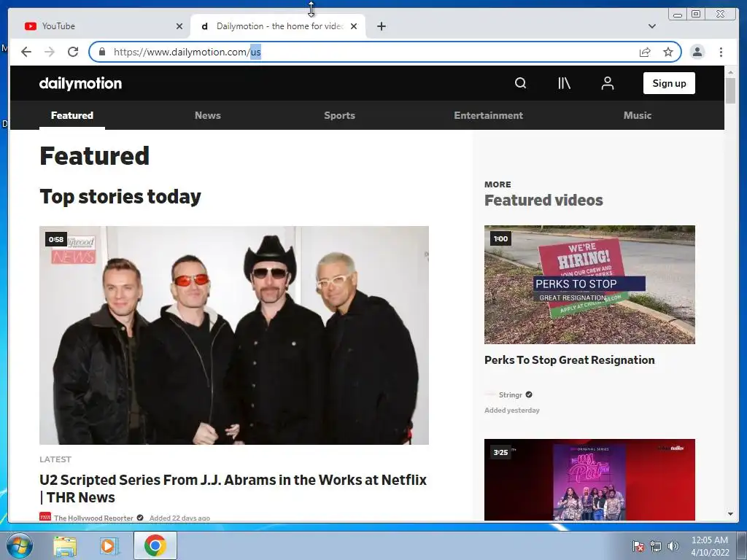Image resolution: width=747 pixels, height=560 pixels.
Task: Expand the tab search chevron
Action: pyautogui.click(x=652, y=26)
